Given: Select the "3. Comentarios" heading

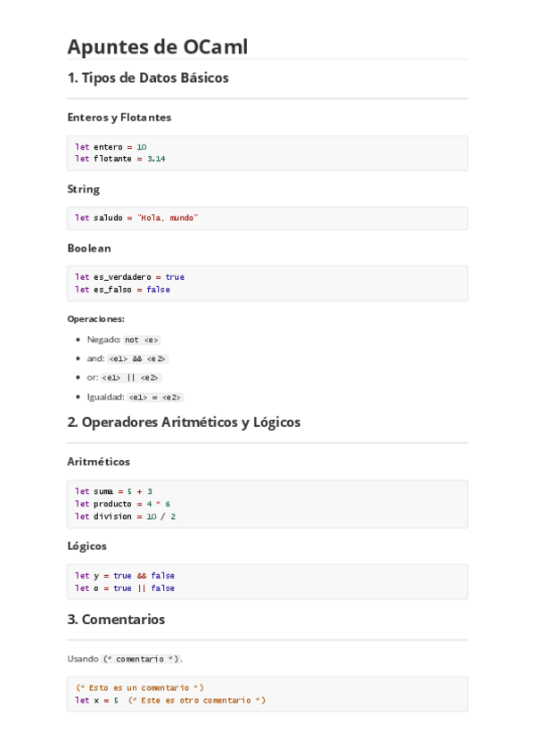Looking at the screenshot, I should [x=116, y=620].
